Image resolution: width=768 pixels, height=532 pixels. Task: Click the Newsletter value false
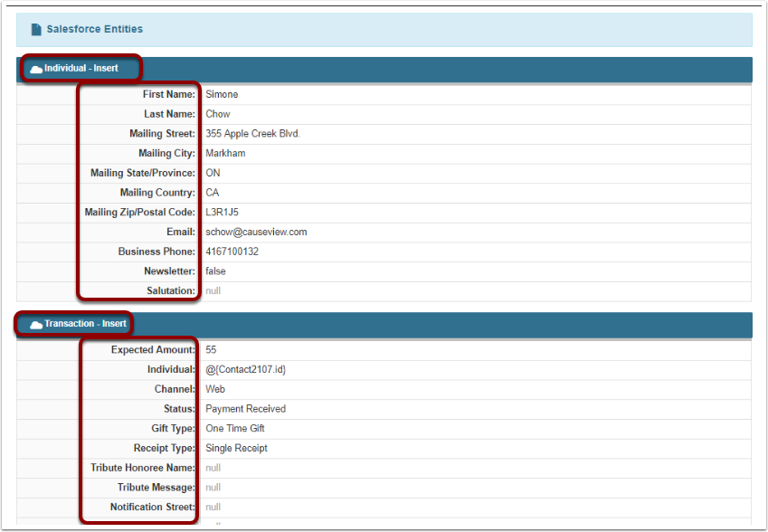pyautogui.click(x=215, y=271)
